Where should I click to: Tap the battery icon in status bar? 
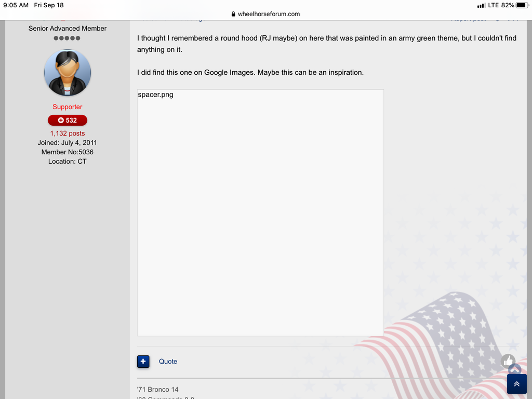[x=522, y=5]
